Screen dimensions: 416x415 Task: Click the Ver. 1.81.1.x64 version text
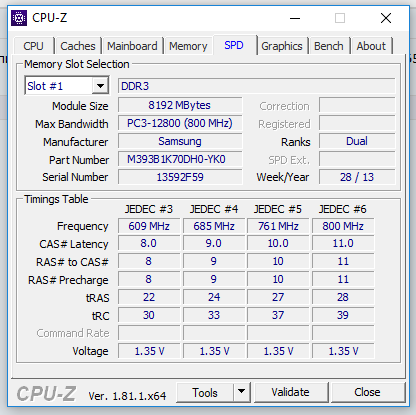point(127,396)
